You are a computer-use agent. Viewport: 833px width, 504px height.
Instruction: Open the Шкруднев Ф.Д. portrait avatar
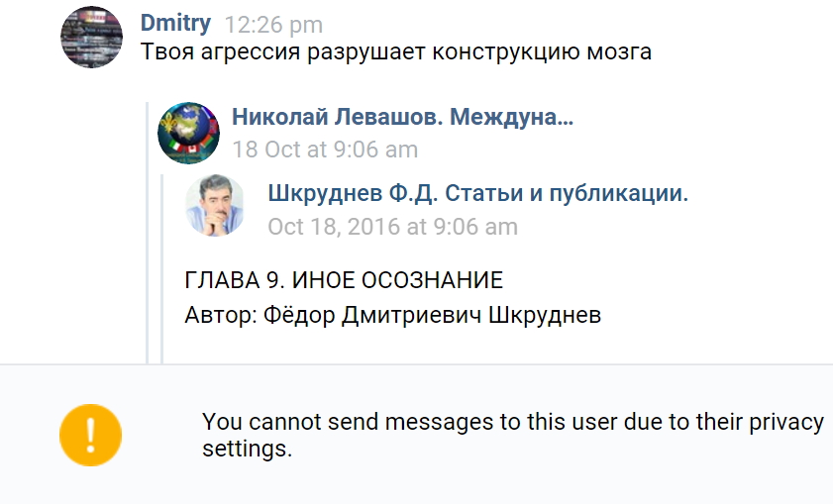point(215,205)
